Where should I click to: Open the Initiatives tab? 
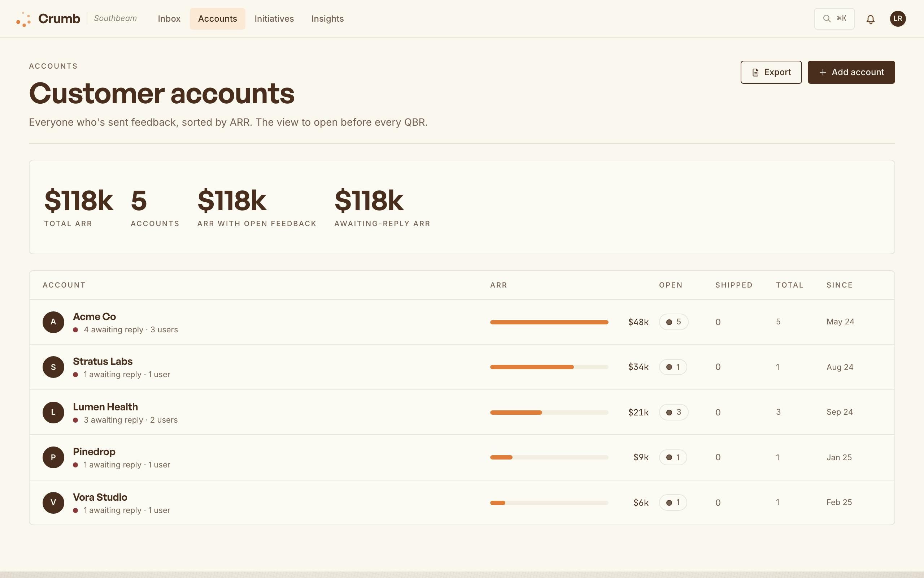coord(274,19)
